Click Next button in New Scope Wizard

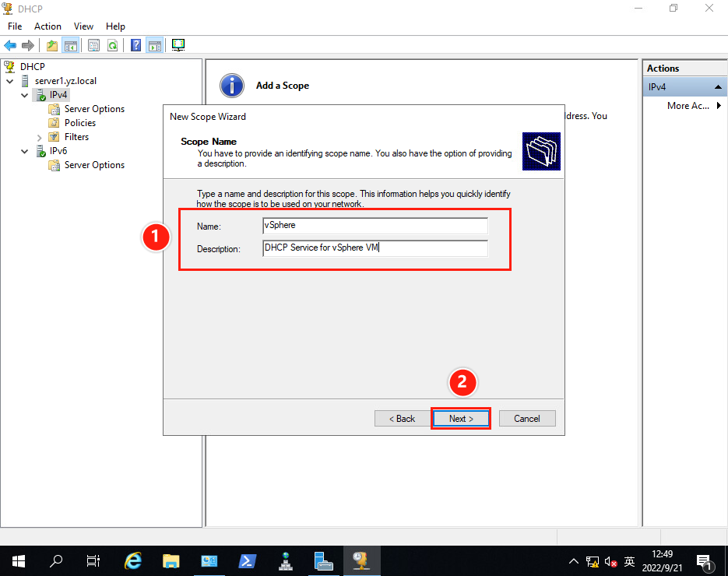pyautogui.click(x=461, y=419)
